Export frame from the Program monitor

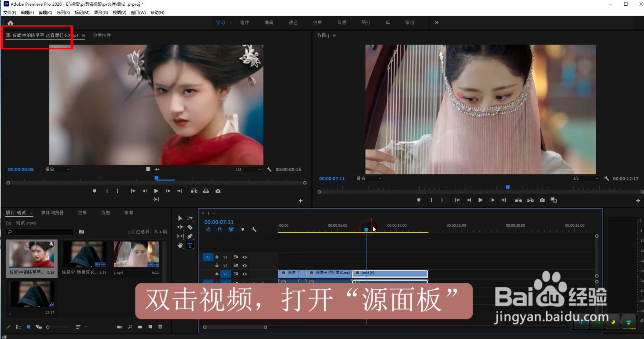pos(542,200)
